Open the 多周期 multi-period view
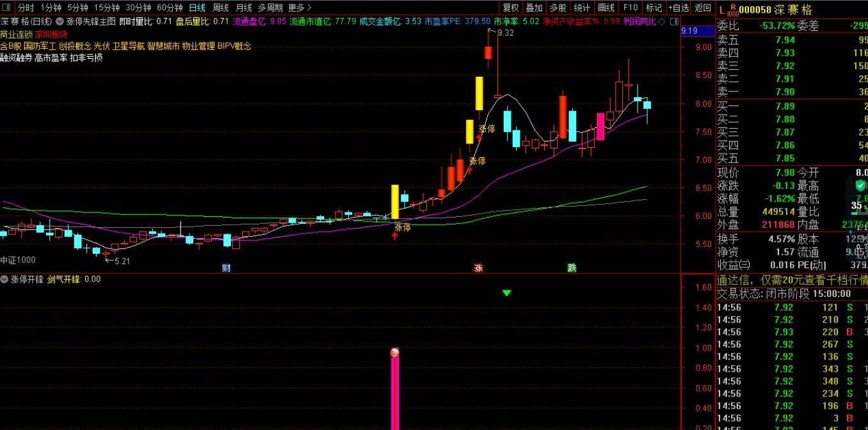This screenshot has width=868, height=430. pyautogui.click(x=270, y=8)
